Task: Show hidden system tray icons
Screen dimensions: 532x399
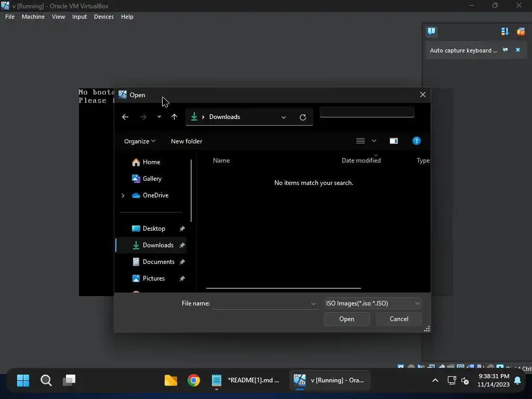Action: pyautogui.click(x=435, y=380)
